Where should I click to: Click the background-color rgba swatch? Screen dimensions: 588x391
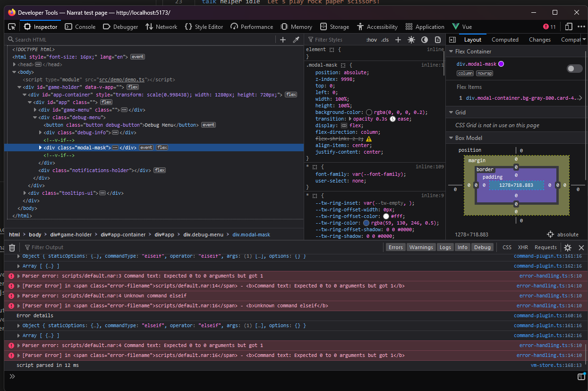coord(369,113)
